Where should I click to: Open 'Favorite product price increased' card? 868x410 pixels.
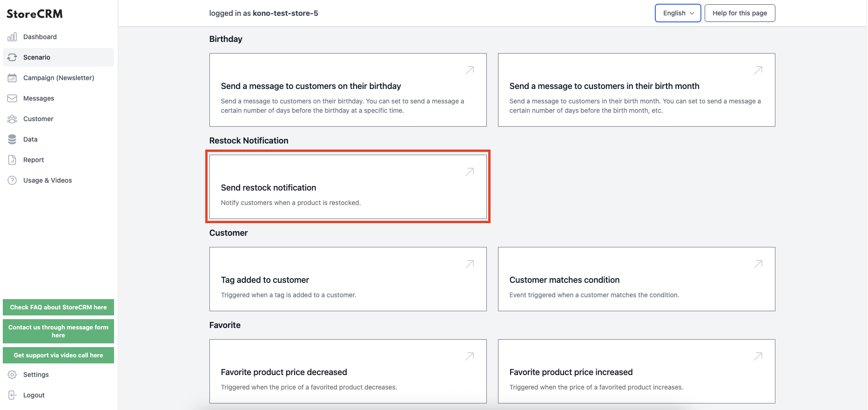(x=637, y=371)
